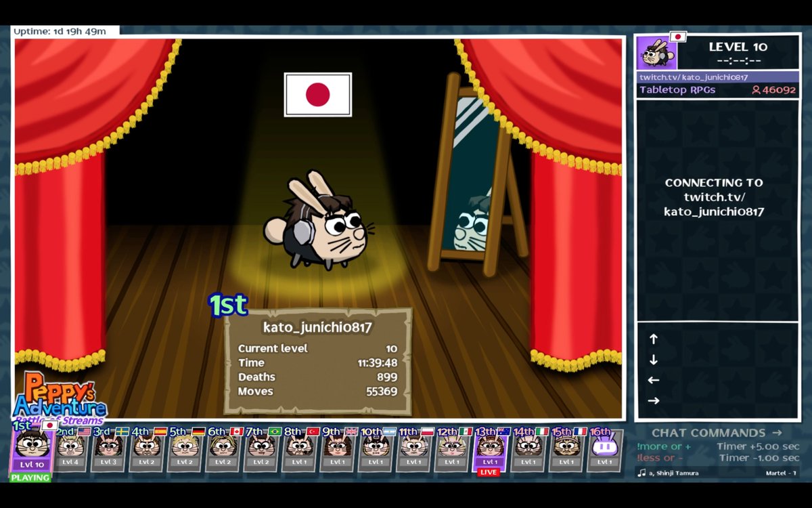Click the Tabletop RPGs category label

click(x=677, y=90)
